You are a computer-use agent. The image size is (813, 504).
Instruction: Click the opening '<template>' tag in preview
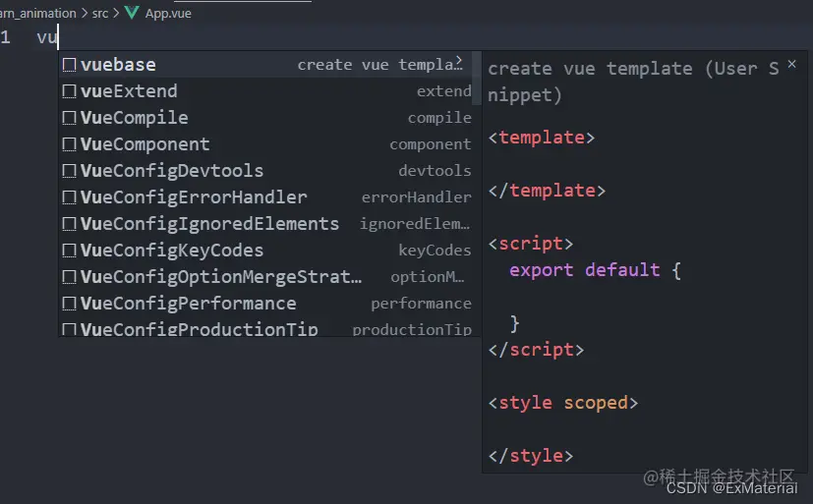point(542,138)
